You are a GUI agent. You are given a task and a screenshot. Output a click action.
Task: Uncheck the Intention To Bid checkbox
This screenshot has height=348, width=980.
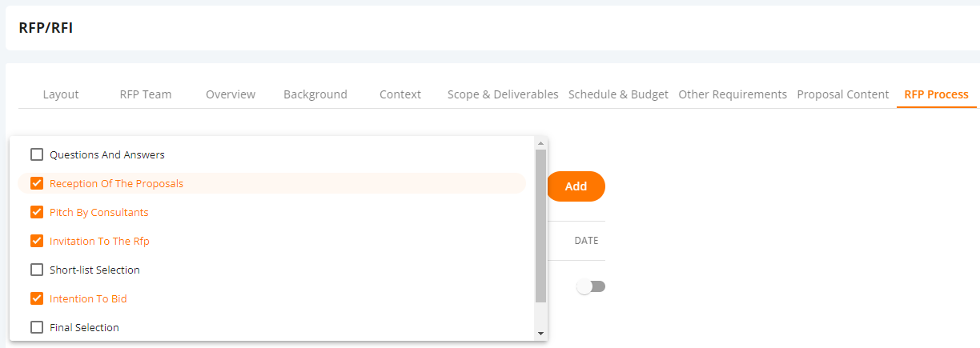[x=37, y=298]
